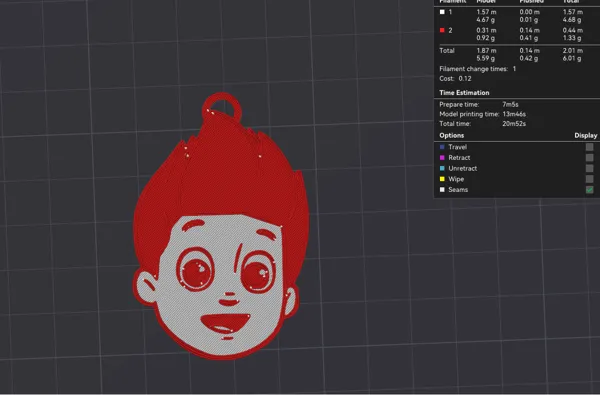Click the total model length "1.87 m"
This screenshot has height=395, width=600.
point(486,51)
